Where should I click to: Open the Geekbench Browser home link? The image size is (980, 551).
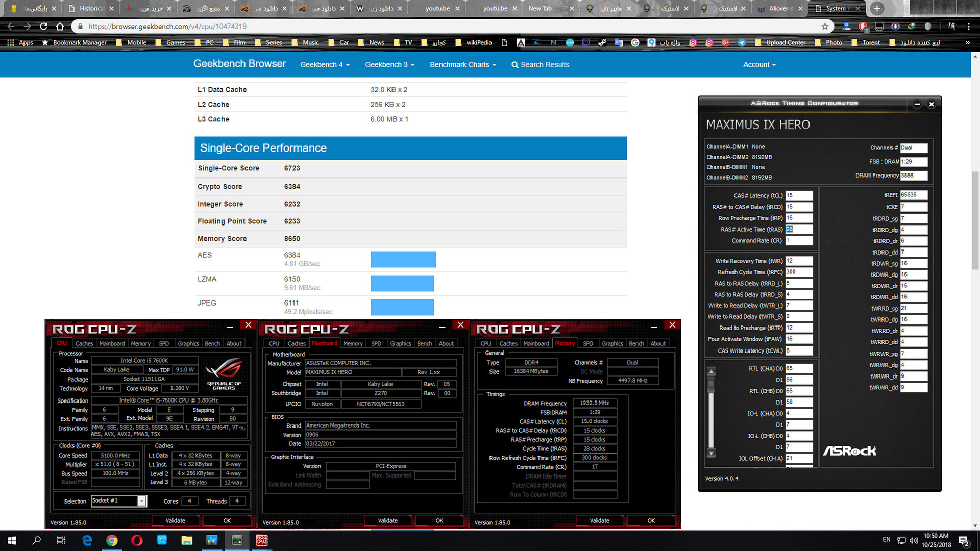(x=239, y=64)
